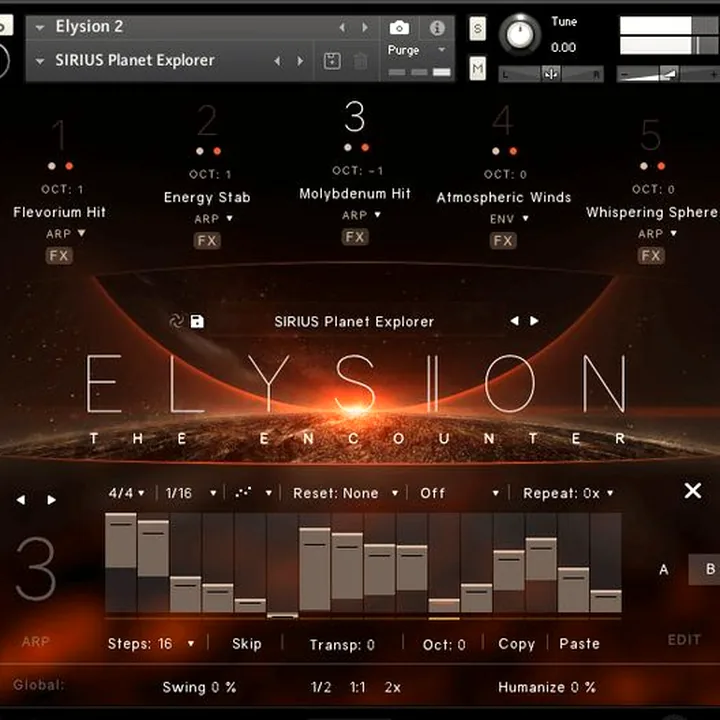Toggle the orange dot under layer 4
The image size is (720, 720).
pos(513,151)
